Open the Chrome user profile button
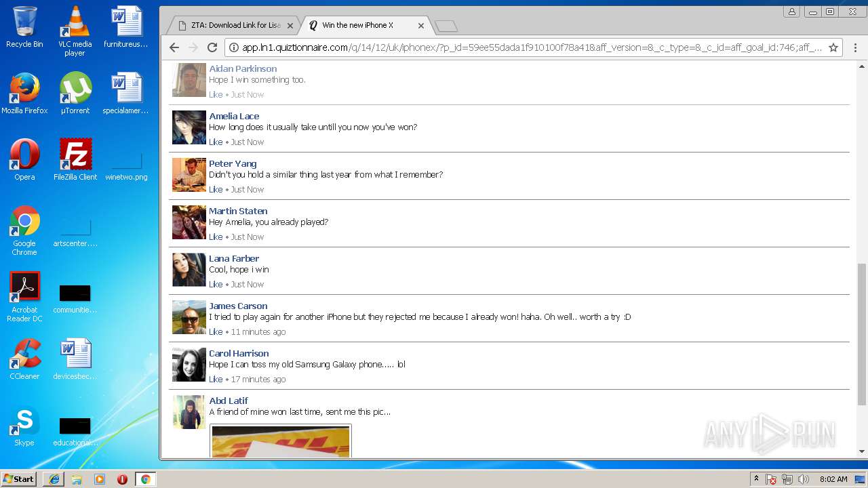 tap(791, 12)
